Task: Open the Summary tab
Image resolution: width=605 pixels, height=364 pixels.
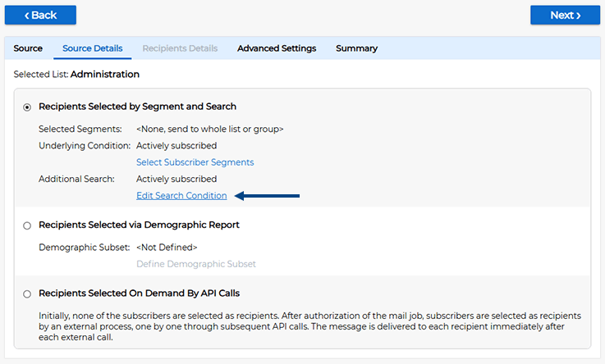Action: [x=356, y=48]
